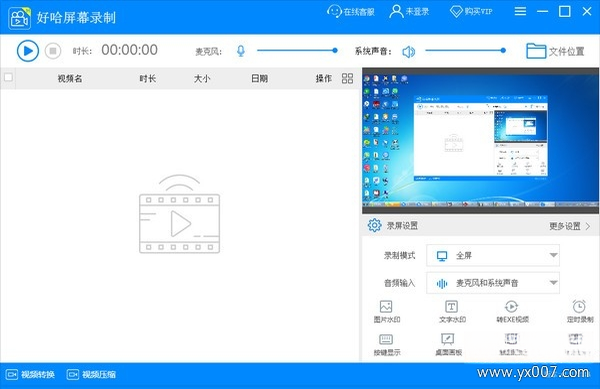Open 在线客服 online support
Image resolution: width=600 pixels, height=389 pixels.
coord(351,11)
